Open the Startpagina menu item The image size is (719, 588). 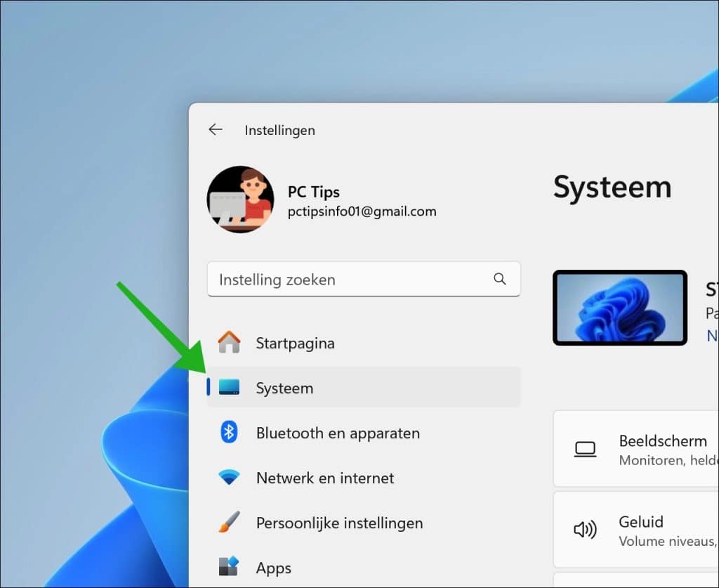pos(364,343)
